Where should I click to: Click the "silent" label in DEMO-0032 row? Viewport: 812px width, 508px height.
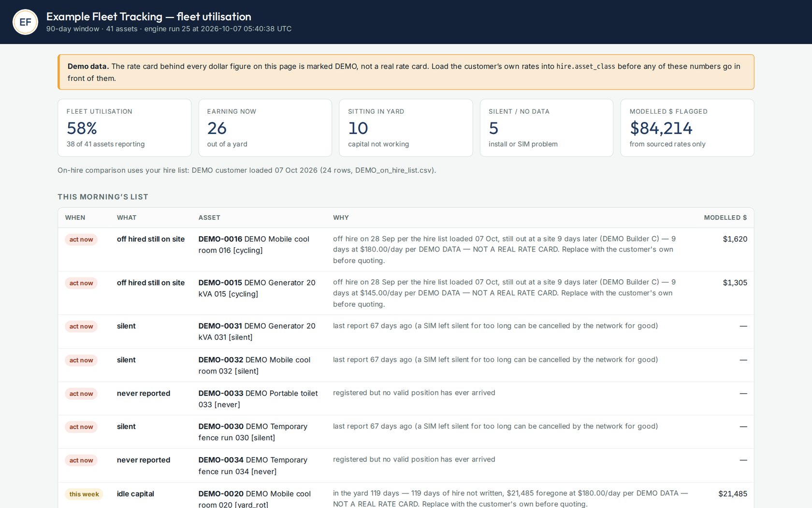(x=126, y=360)
